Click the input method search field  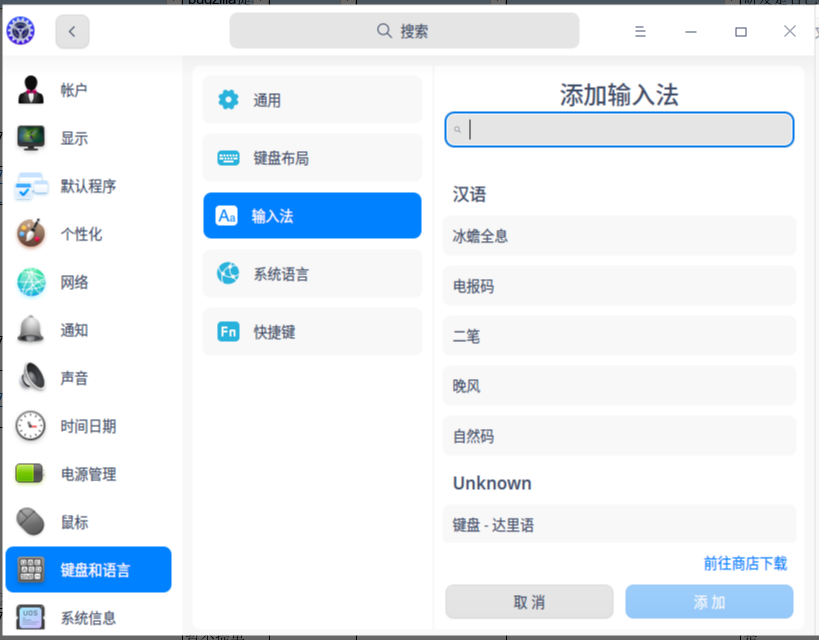tap(620, 130)
